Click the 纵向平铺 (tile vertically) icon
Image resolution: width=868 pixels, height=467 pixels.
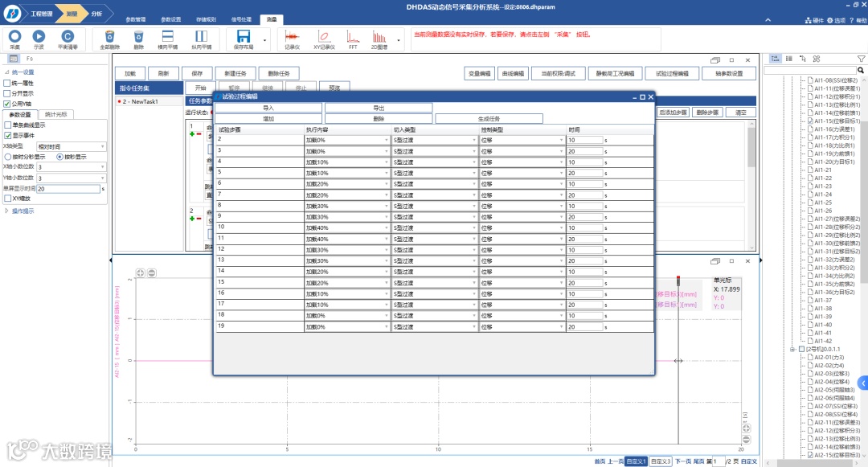tap(201, 36)
